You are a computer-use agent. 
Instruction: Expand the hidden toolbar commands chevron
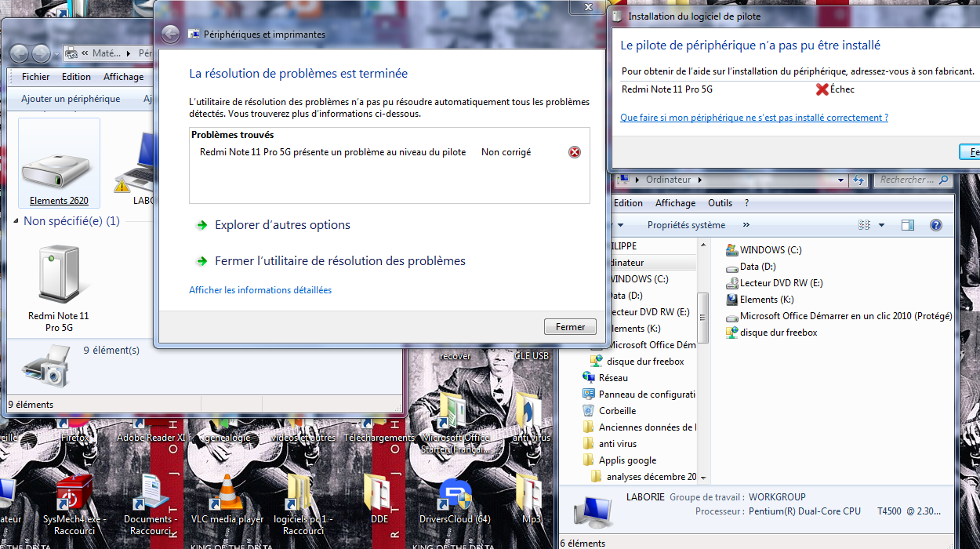coord(746,225)
